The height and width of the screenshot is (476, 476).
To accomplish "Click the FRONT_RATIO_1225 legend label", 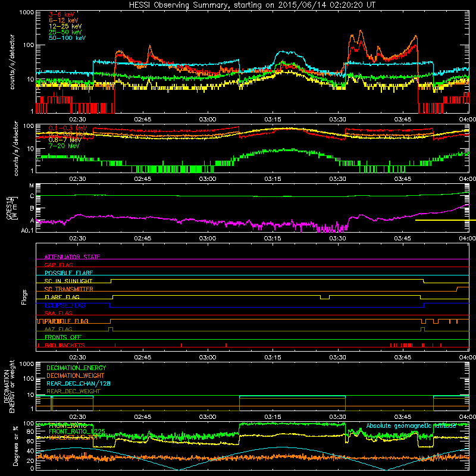I will [77, 431].
